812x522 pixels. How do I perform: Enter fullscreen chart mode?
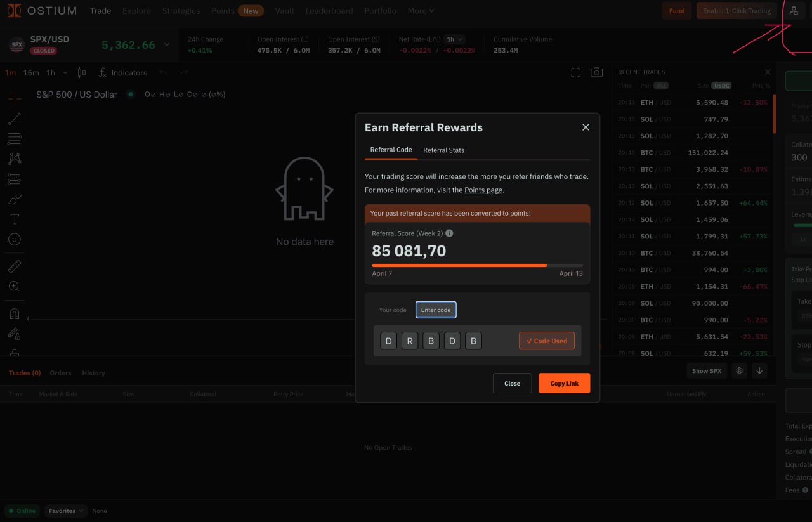576,73
